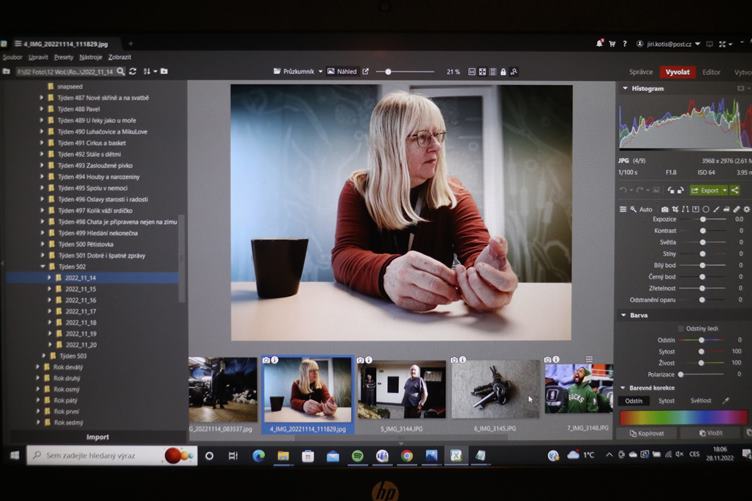Click the Vložit button
This screenshot has height=501, width=752.
point(711,433)
